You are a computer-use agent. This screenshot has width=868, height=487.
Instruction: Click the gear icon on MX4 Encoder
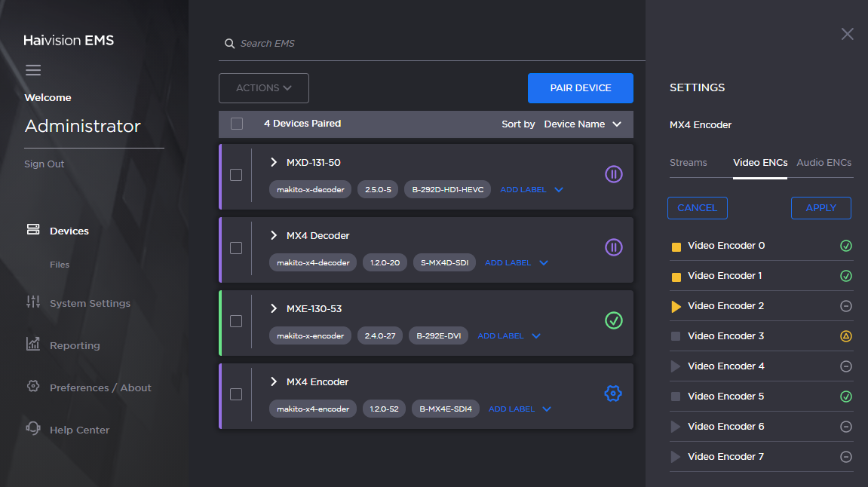point(613,393)
